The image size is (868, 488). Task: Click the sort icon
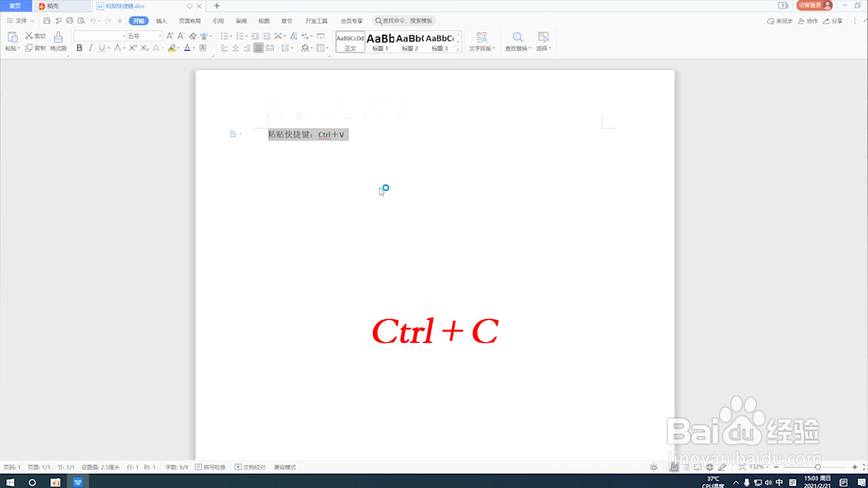click(x=294, y=36)
